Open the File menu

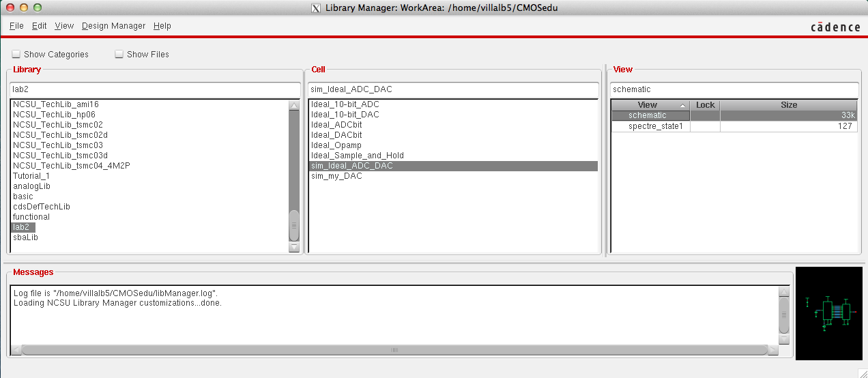[16, 26]
